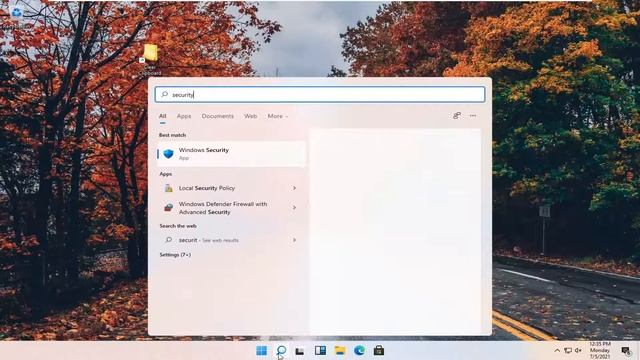Switch to the Apps search tab
The width and height of the screenshot is (640, 360).
pos(184,116)
